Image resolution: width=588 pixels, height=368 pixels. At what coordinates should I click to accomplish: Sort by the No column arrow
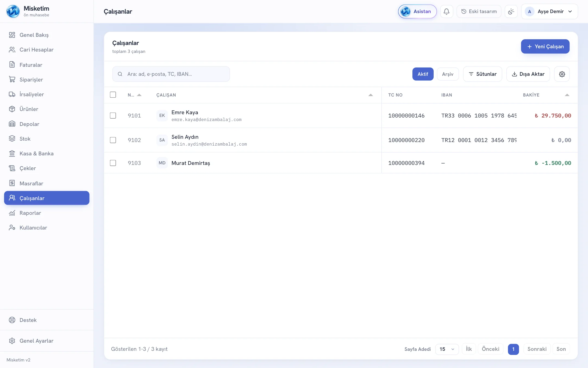(x=139, y=95)
